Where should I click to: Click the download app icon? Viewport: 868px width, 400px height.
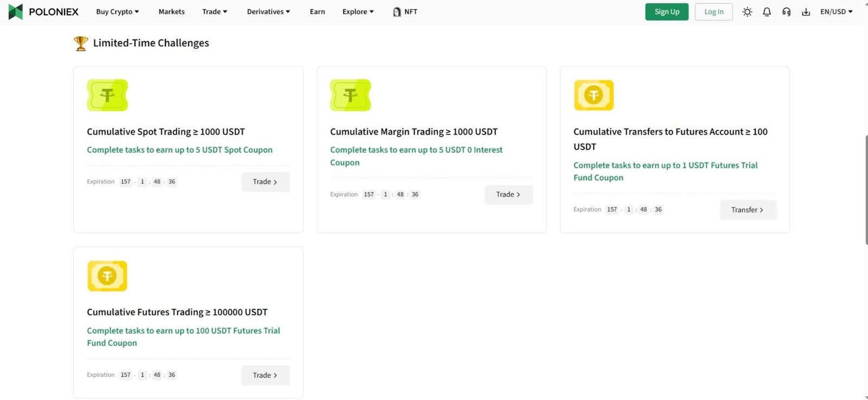[806, 11]
